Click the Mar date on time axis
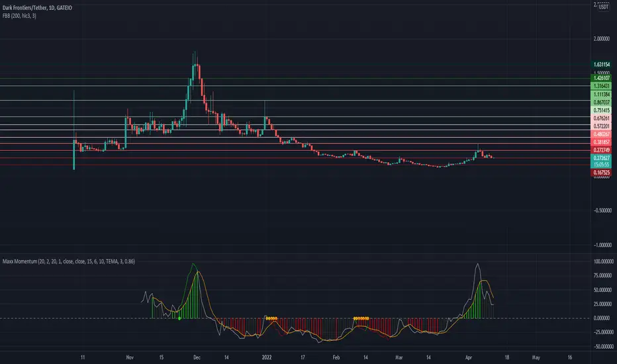Screen dimensions: 617x364 click(x=399, y=357)
